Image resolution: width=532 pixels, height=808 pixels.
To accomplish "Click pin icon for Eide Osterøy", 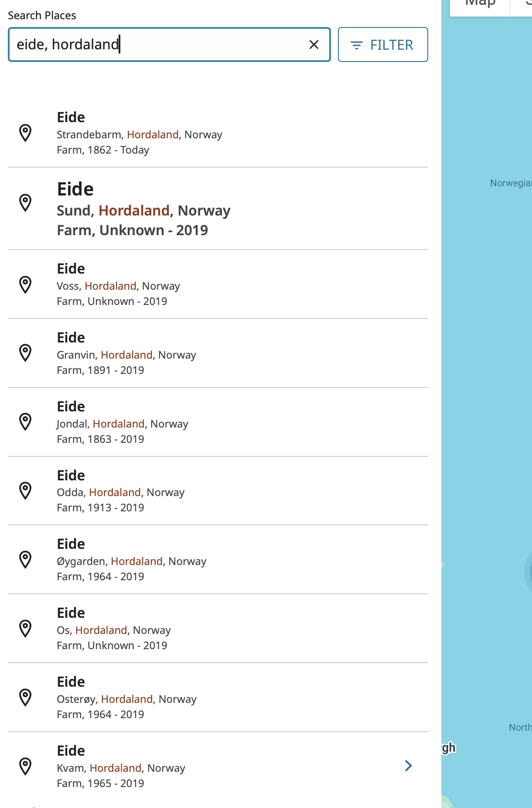I will [x=26, y=698].
